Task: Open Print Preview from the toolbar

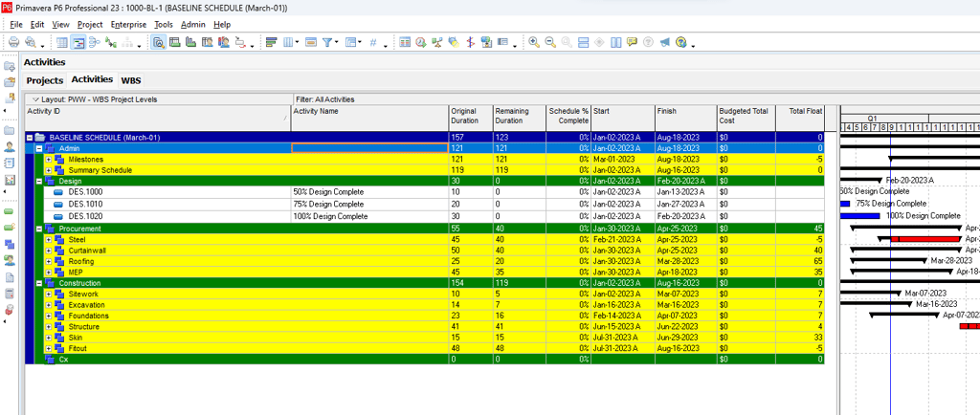Action: pyautogui.click(x=30, y=42)
